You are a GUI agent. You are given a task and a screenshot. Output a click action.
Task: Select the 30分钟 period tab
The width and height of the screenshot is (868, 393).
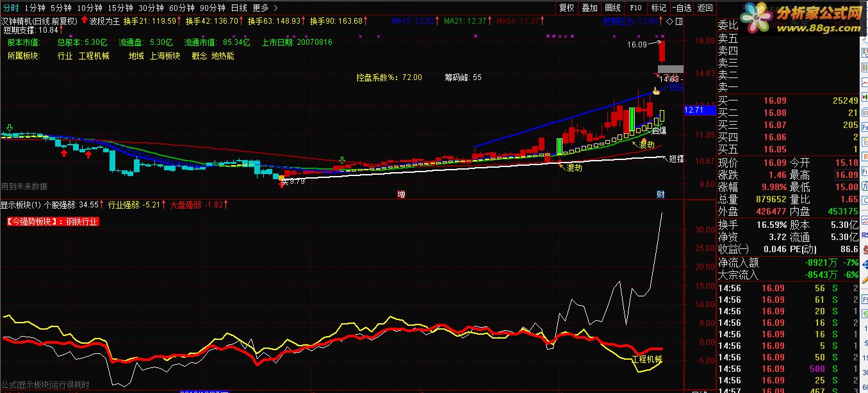(x=151, y=8)
